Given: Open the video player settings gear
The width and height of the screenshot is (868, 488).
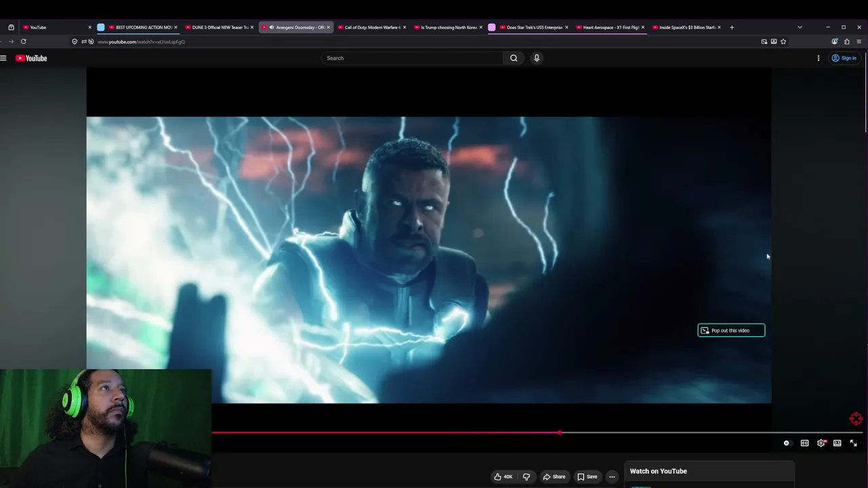Looking at the screenshot, I should pos(821,443).
